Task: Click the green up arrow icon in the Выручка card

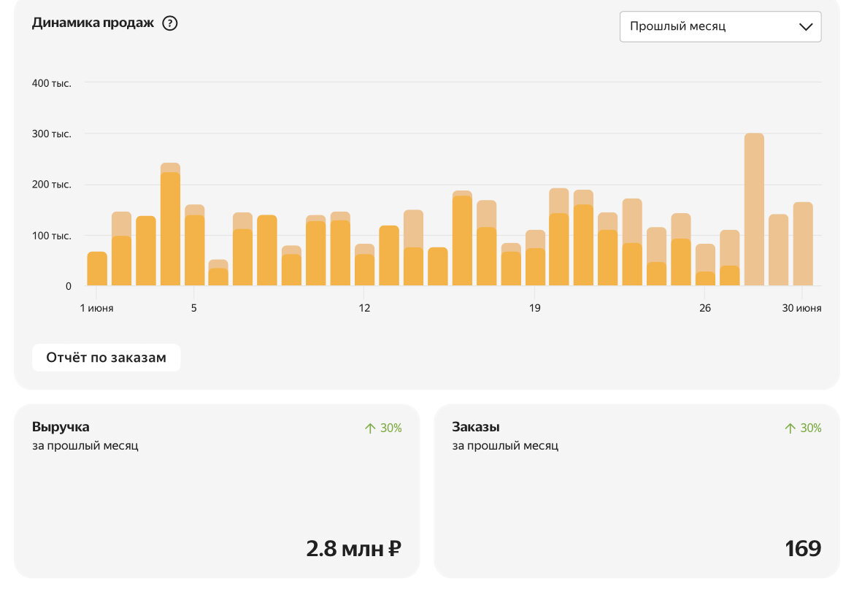Action: [x=370, y=428]
